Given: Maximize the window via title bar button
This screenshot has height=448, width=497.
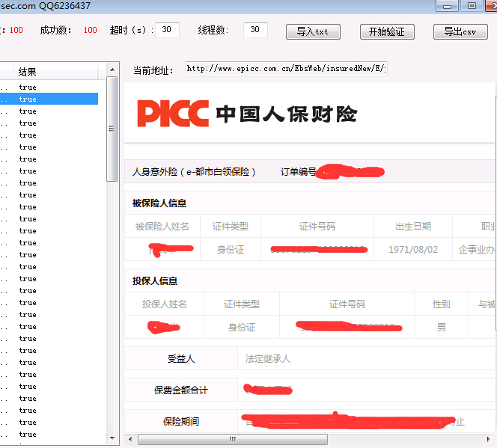Looking at the screenshot, I should tap(472, 6).
